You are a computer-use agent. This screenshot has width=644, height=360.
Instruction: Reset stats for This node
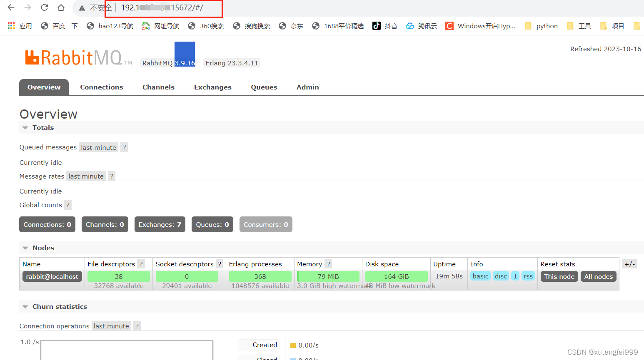tap(559, 276)
